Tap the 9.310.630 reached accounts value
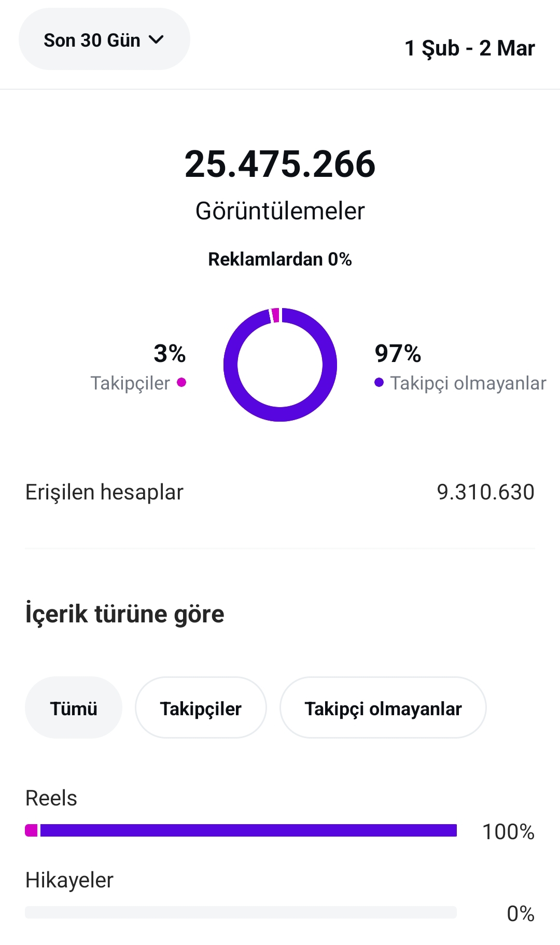Viewport: 560px width, 945px height. tap(485, 492)
